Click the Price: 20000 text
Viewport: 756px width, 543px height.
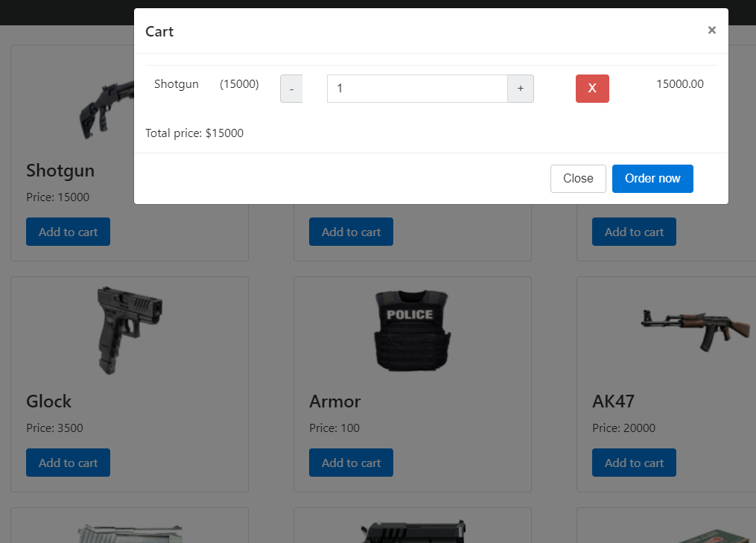[623, 428]
